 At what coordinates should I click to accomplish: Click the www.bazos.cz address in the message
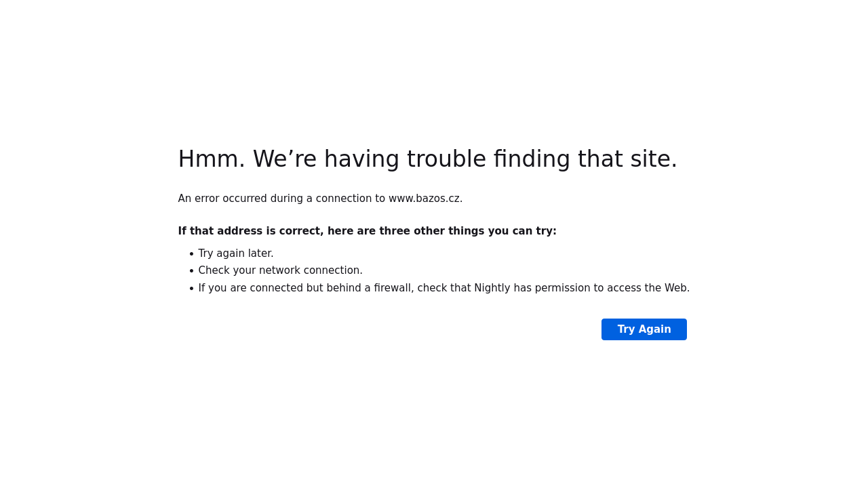(425, 199)
